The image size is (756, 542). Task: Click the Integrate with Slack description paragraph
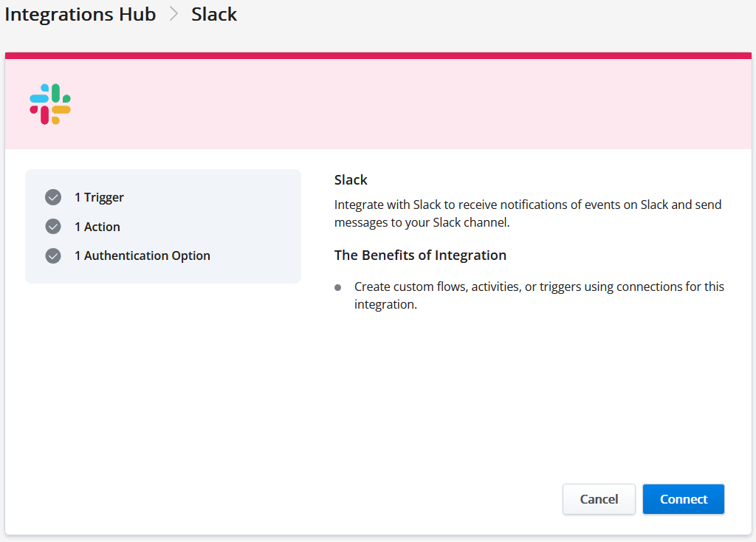(527, 213)
